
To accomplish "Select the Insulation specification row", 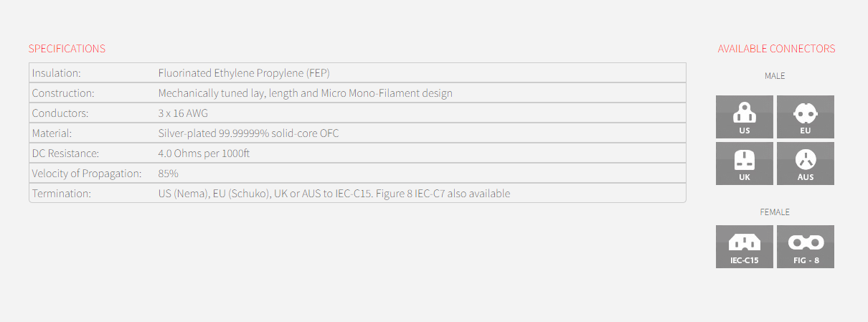I will [357, 73].
